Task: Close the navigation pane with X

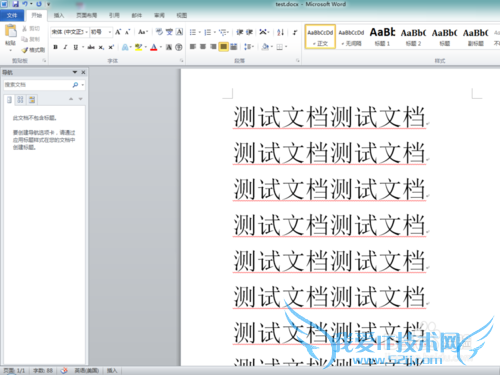Action: click(x=83, y=72)
